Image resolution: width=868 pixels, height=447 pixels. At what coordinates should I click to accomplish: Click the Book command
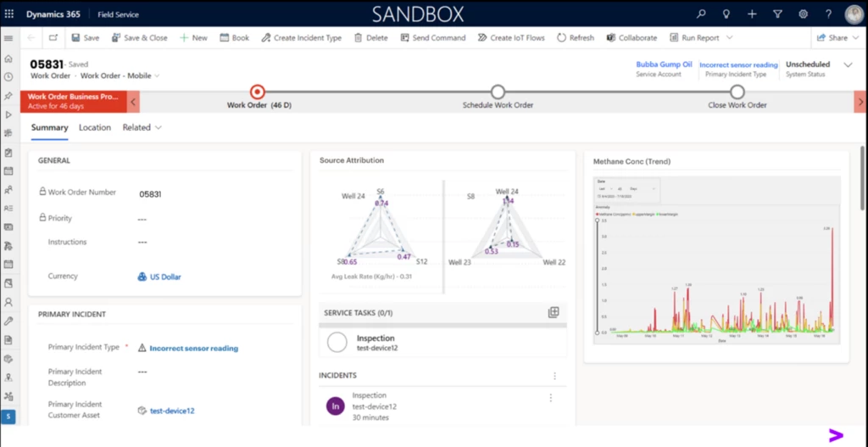[234, 37]
